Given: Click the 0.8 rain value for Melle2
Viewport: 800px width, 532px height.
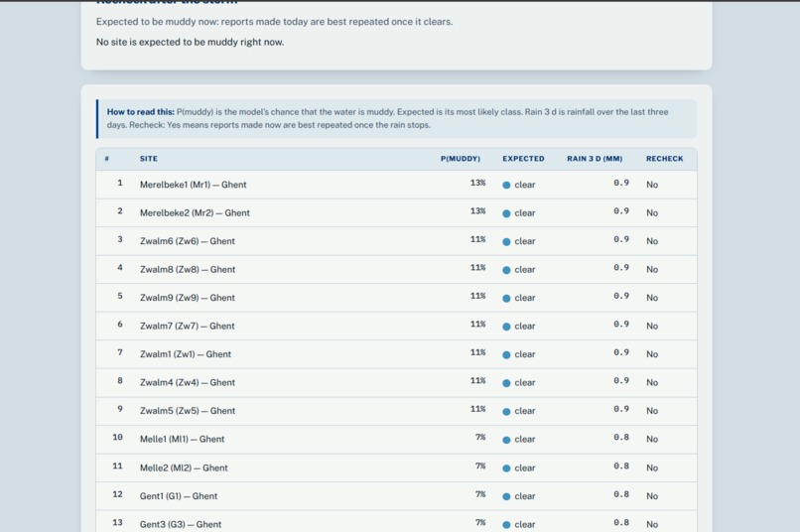Looking at the screenshot, I should pyautogui.click(x=621, y=465).
